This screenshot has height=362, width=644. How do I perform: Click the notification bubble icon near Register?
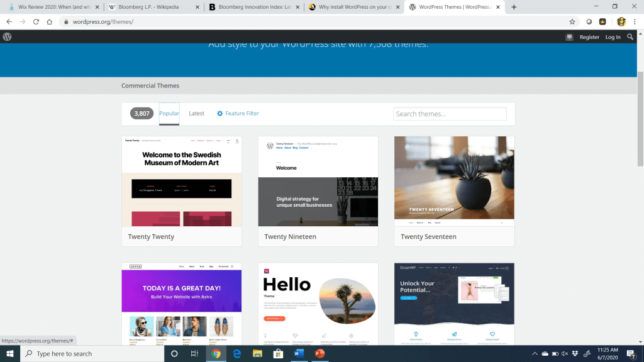[569, 37]
